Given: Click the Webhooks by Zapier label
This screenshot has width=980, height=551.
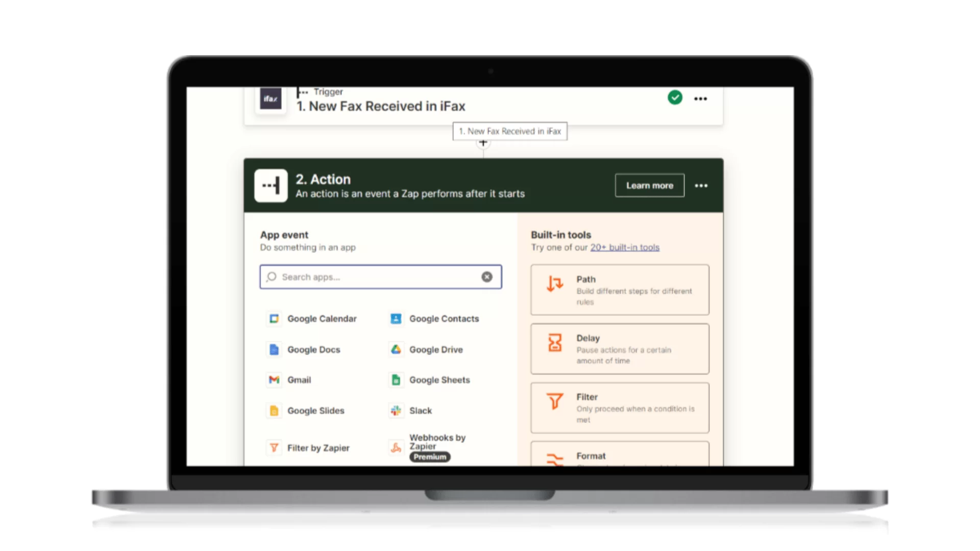Looking at the screenshot, I should click(437, 442).
